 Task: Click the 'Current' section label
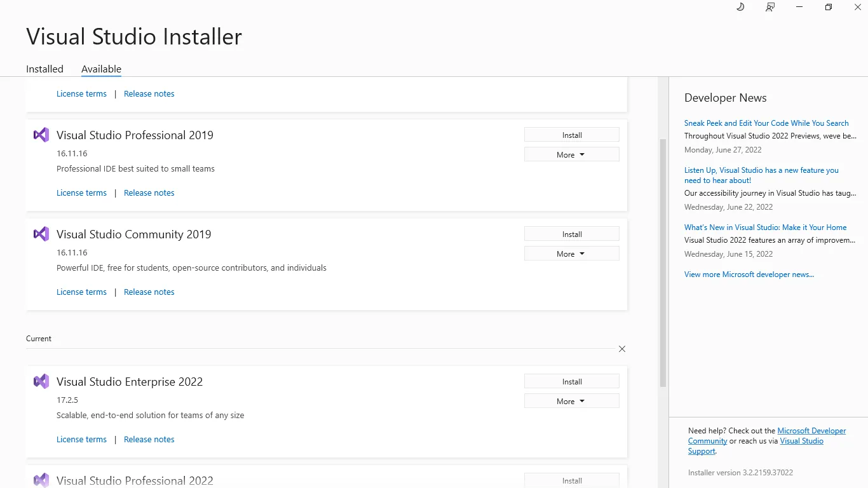[x=39, y=339]
